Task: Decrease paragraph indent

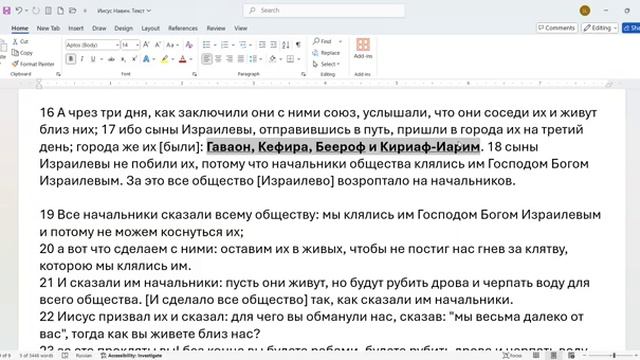Action: pyautogui.click(x=262, y=45)
